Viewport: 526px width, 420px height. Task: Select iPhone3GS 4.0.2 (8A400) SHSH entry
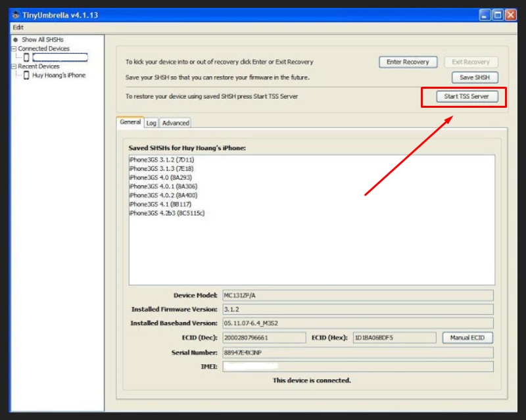click(x=163, y=195)
